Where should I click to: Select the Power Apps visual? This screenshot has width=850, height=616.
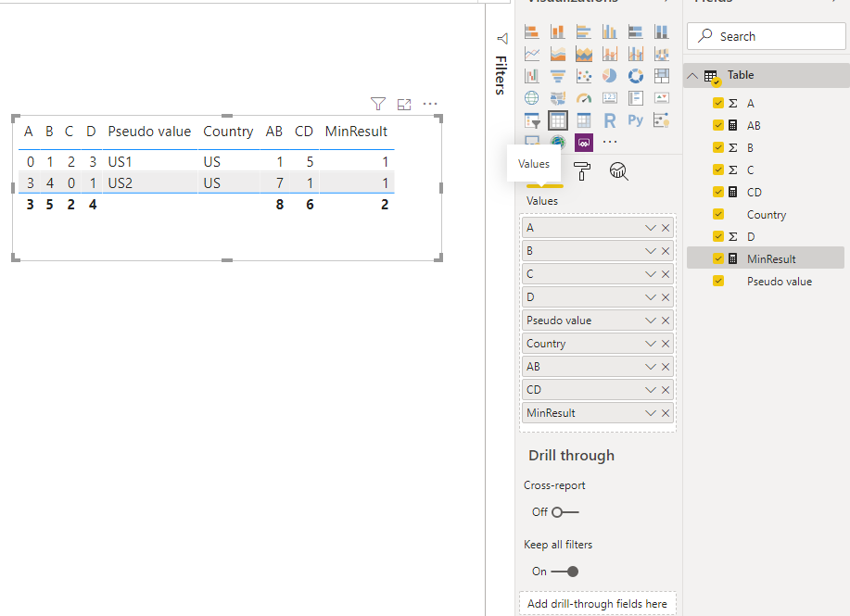click(584, 143)
